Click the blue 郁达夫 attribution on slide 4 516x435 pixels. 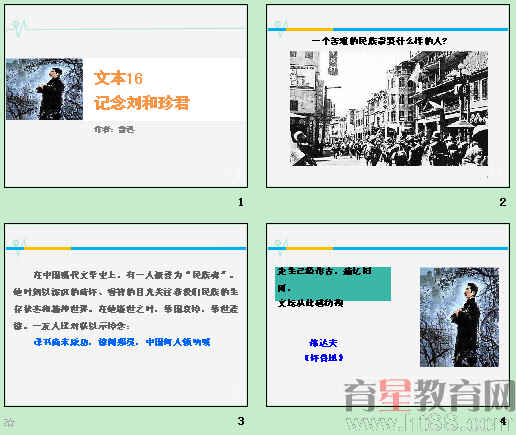(x=323, y=343)
